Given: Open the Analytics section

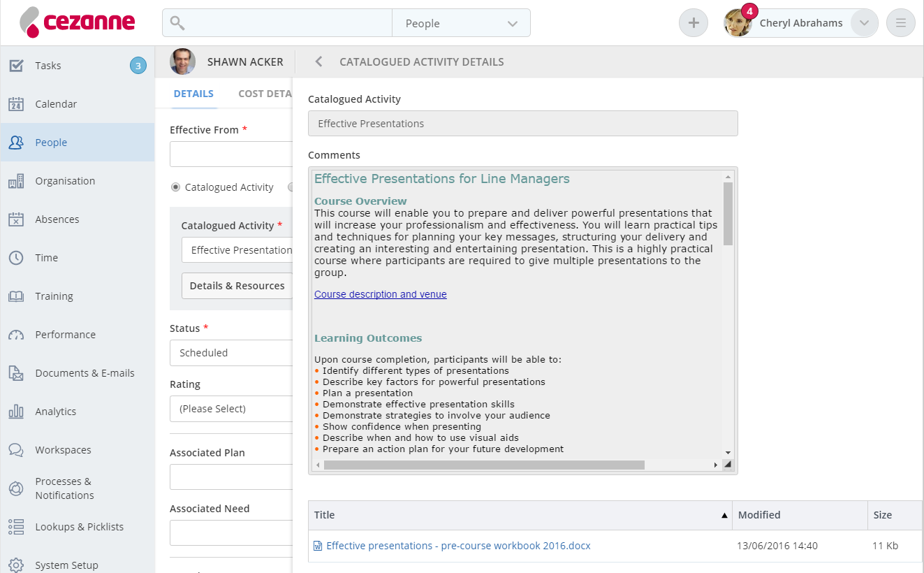Looking at the screenshot, I should pos(56,411).
